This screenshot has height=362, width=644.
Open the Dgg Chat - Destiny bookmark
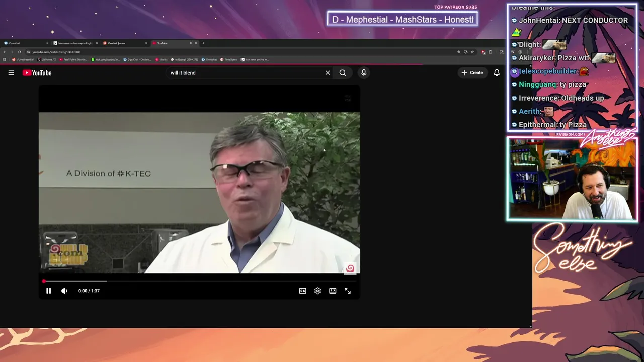pos(137,60)
